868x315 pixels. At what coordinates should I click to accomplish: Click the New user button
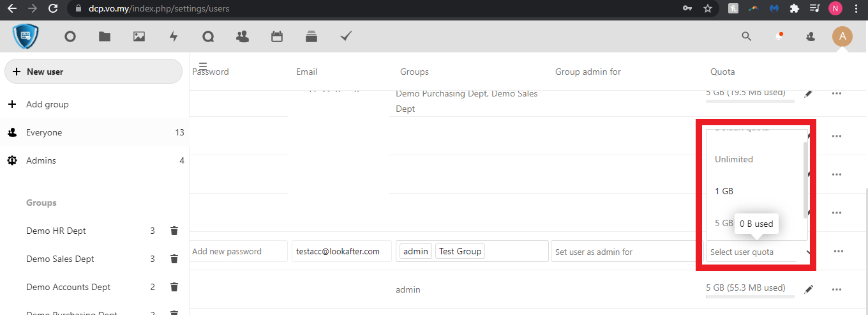pos(93,72)
